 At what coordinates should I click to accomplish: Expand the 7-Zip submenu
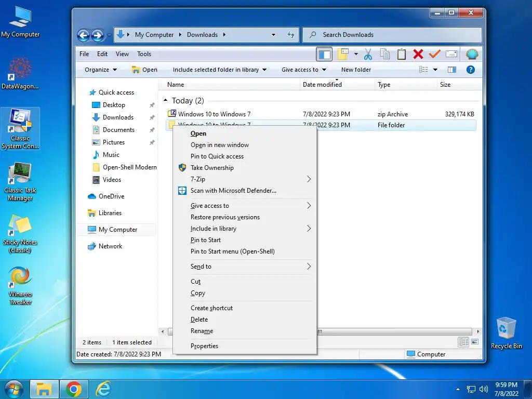tap(245, 179)
